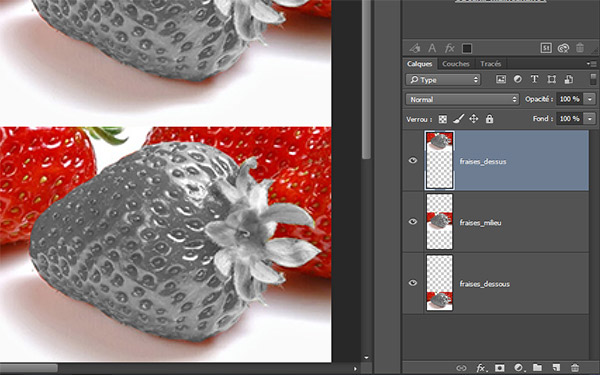Screen dimensions: 600x375
Task: Open the Fond slider dropdown arrow
Action: click(x=590, y=119)
